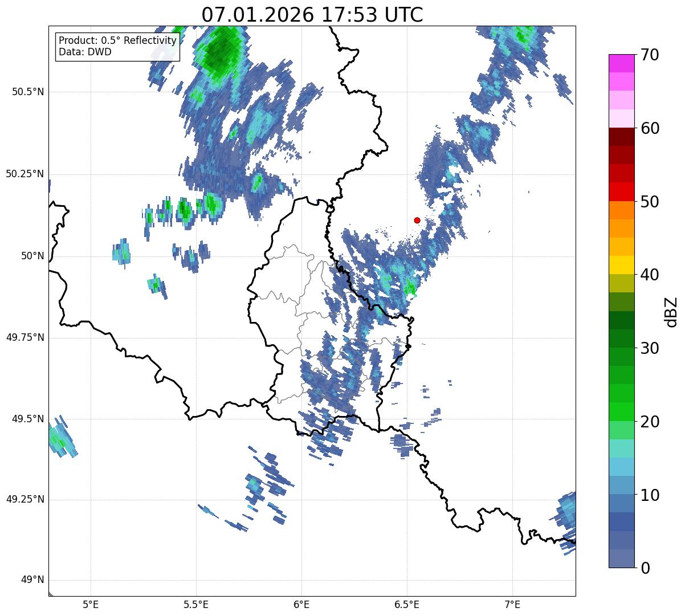
Task: Pick the yellow 40 dBZ colorbar segment
Action: (622, 265)
